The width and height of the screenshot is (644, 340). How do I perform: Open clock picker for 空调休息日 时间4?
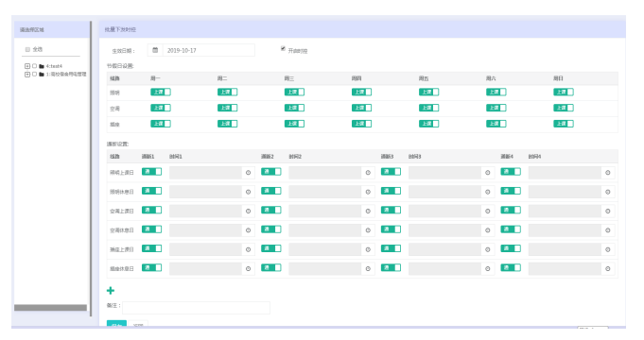click(608, 230)
